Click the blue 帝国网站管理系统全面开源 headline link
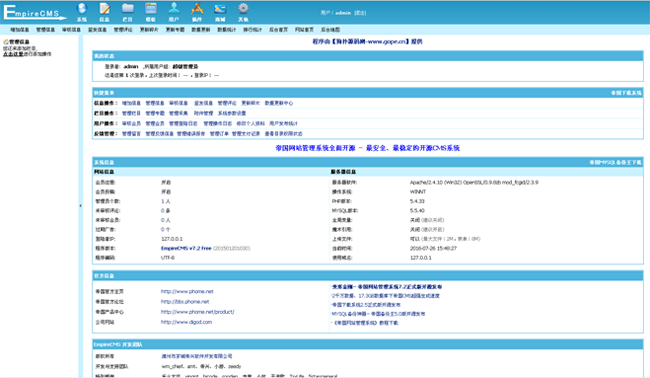The width and height of the screenshot is (650, 378). click(367, 148)
